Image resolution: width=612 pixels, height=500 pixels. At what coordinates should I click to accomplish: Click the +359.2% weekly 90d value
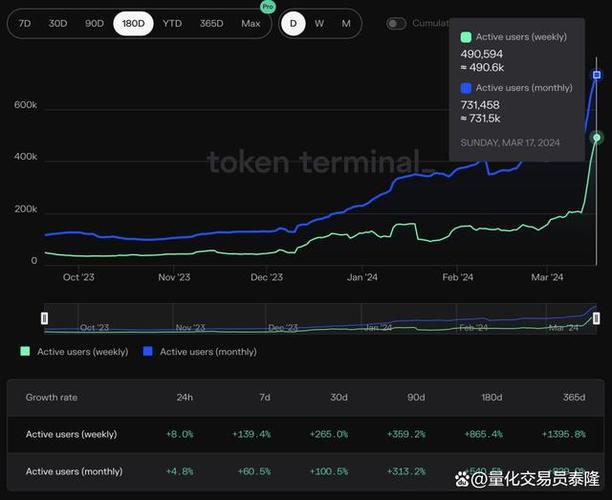coord(406,434)
